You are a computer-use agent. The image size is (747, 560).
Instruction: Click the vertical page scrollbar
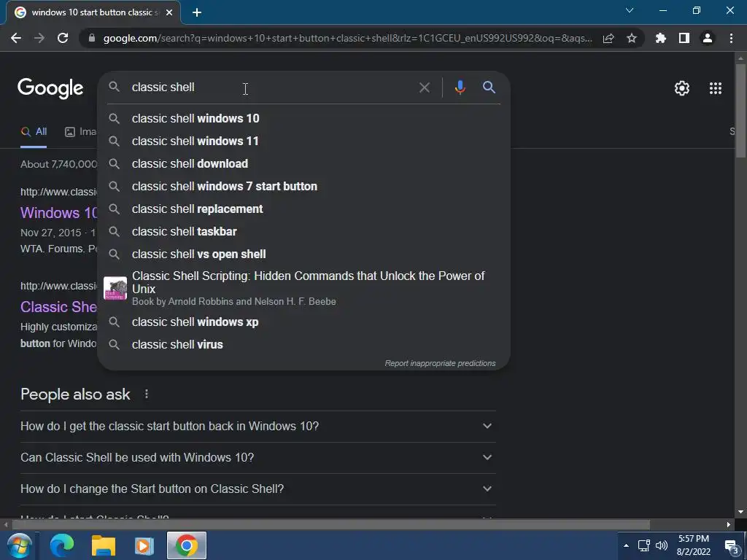740,109
